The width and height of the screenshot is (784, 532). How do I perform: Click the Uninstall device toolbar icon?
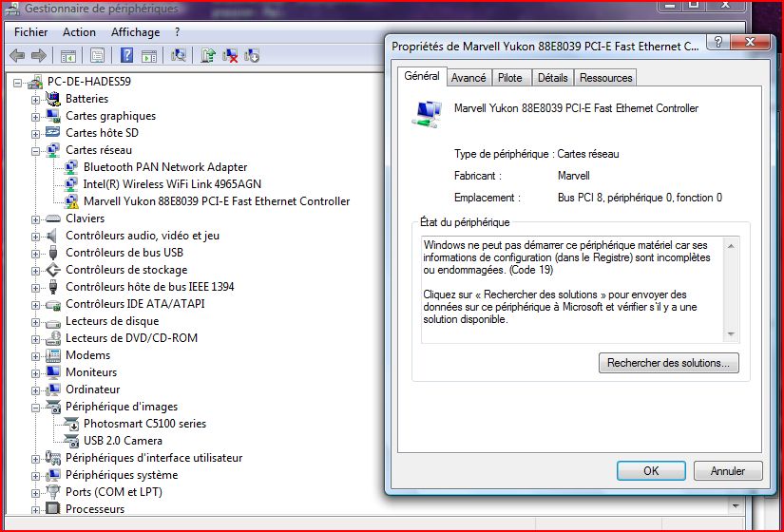click(x=230, y=55)
